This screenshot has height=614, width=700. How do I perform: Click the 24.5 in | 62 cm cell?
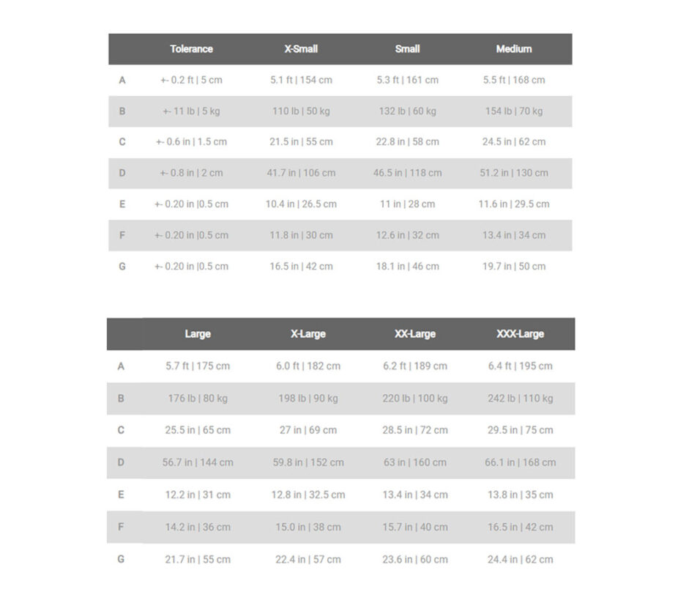(514, 141)
